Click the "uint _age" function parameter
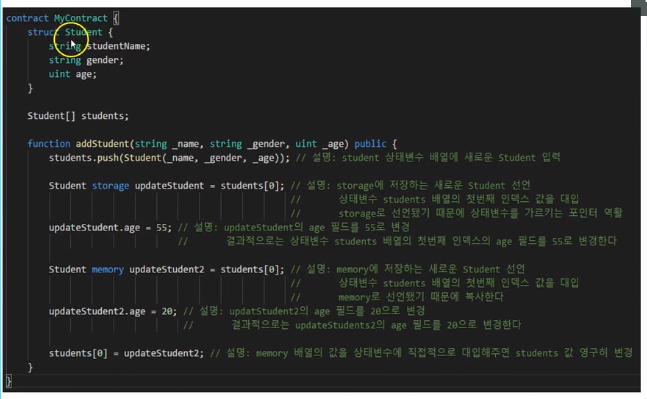 [319, 144]
